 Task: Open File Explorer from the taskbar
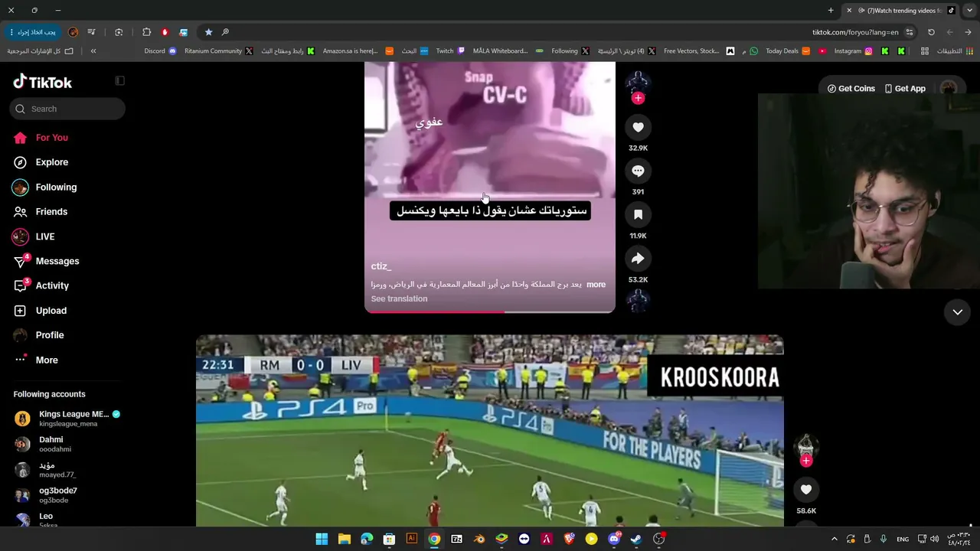click(345, 539)
